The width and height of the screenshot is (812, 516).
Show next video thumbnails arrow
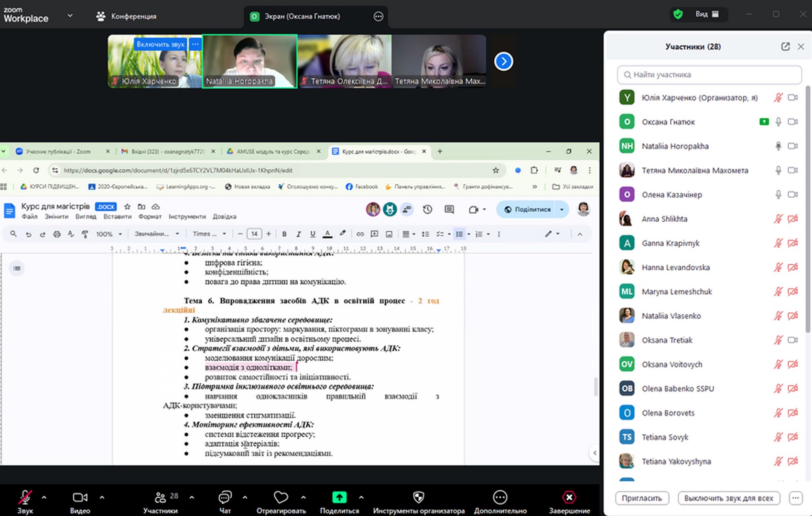(x=503, y=61)
